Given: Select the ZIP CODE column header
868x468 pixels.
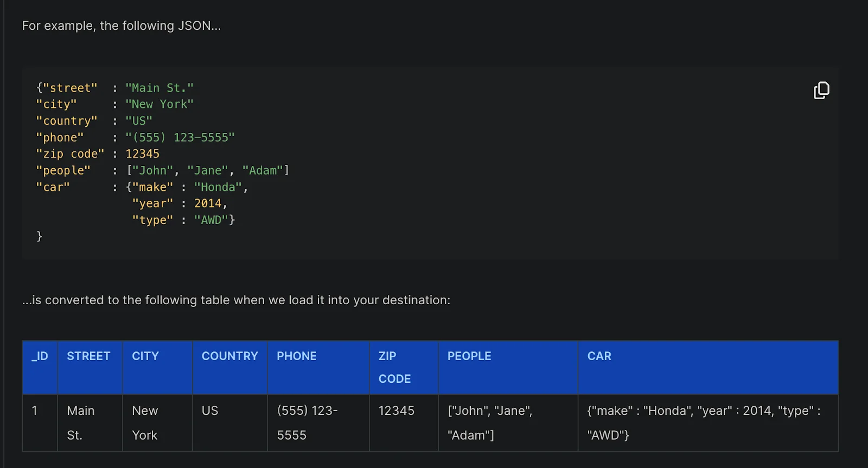Looking at the screenshot, I should [394, 367].
